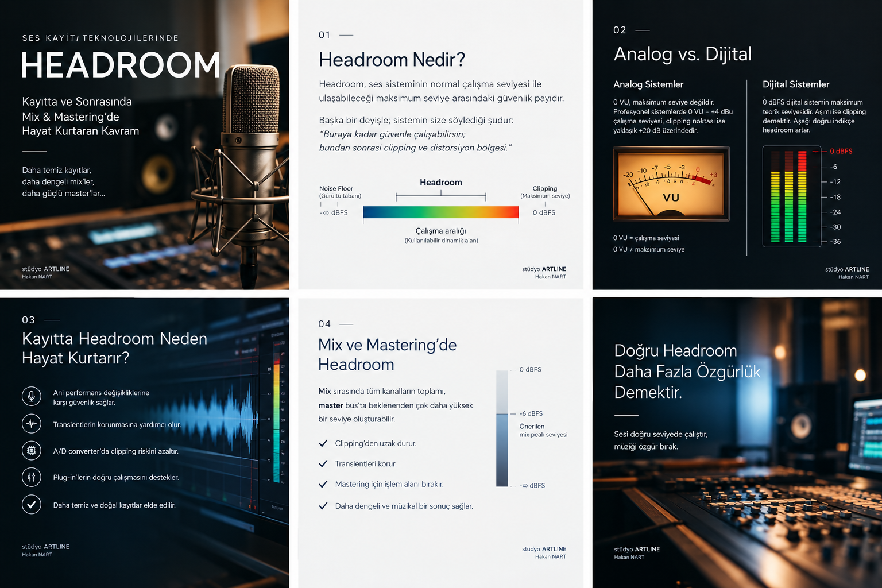
Task: Click the "daha güçlü master'lar..." line
Action: [x=64, y=194]
